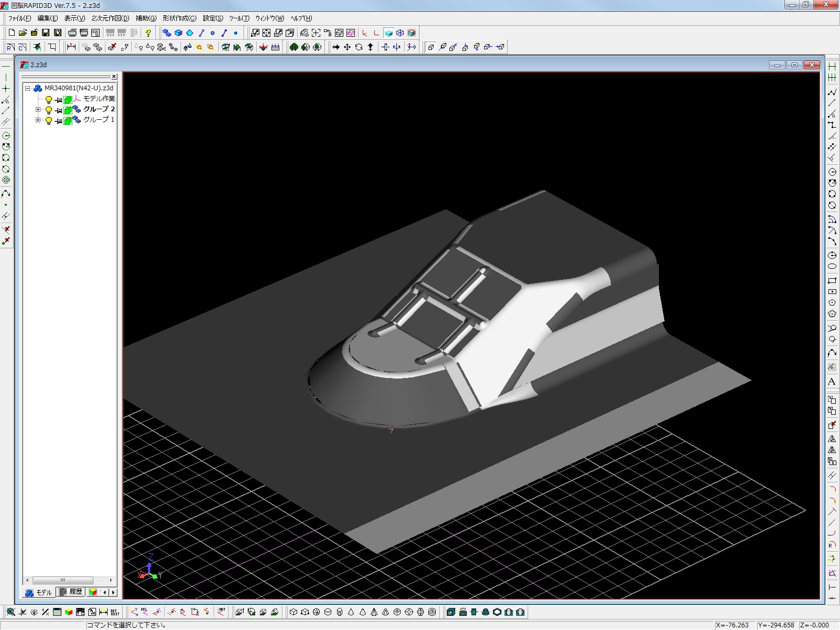Image resolution: width=840 pixels, height=630 pixels.
Task: Toggle light bulb visibility for グループ 2
Action: [x=49, y=110]
